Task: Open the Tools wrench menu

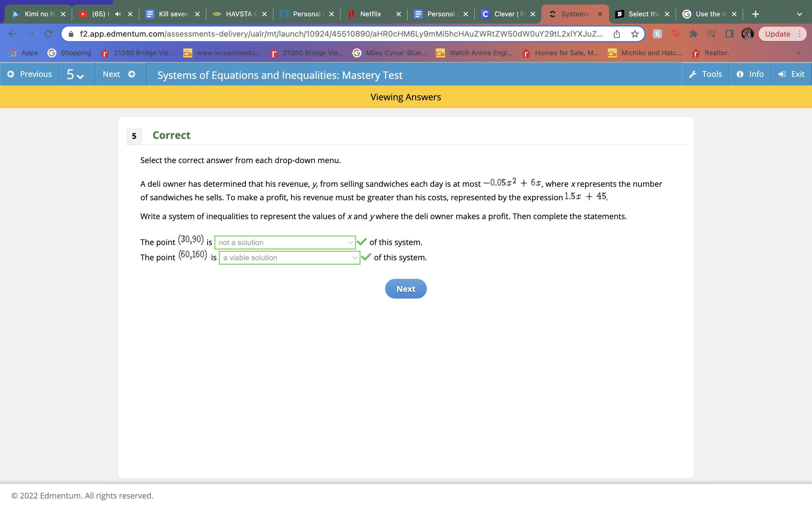Action: [705, 74]
